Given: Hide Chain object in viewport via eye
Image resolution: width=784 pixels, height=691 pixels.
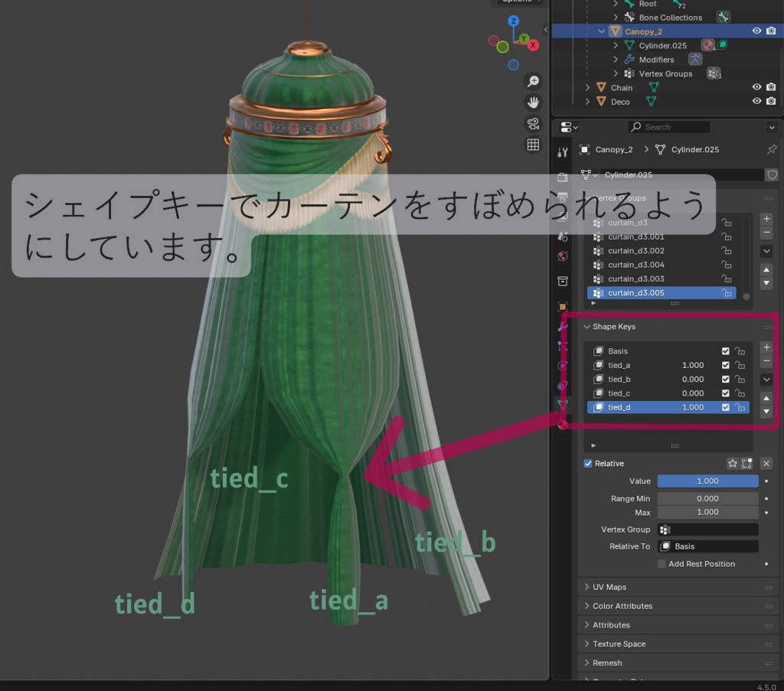Looking at the screenshot, I should click(x=756, y=87).
